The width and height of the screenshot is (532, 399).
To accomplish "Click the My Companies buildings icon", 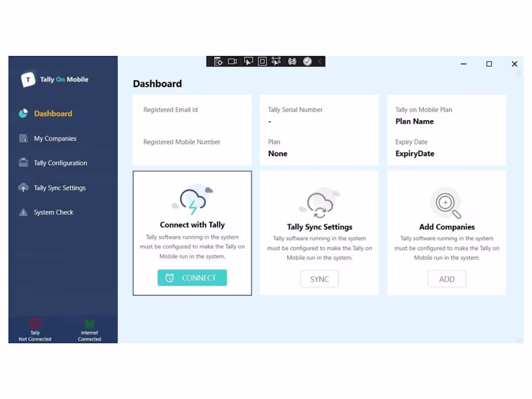I will pyautogui.click(x=23, y=138).
